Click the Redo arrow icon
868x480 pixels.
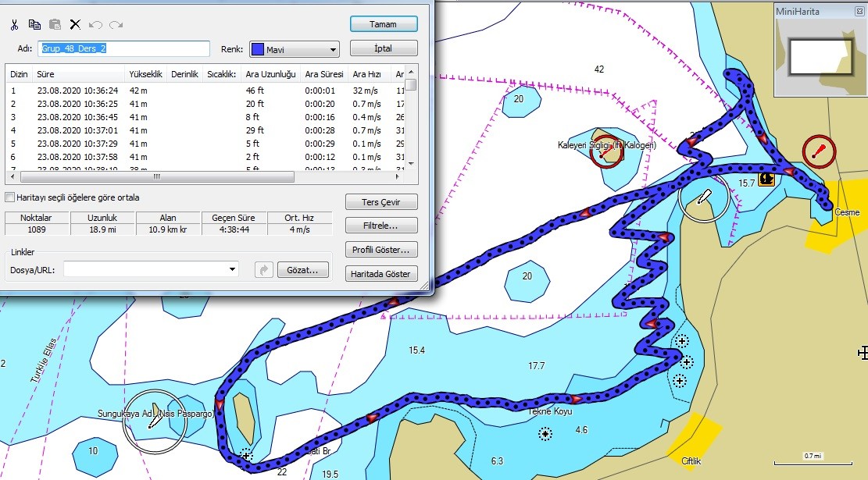click(116, 24)
